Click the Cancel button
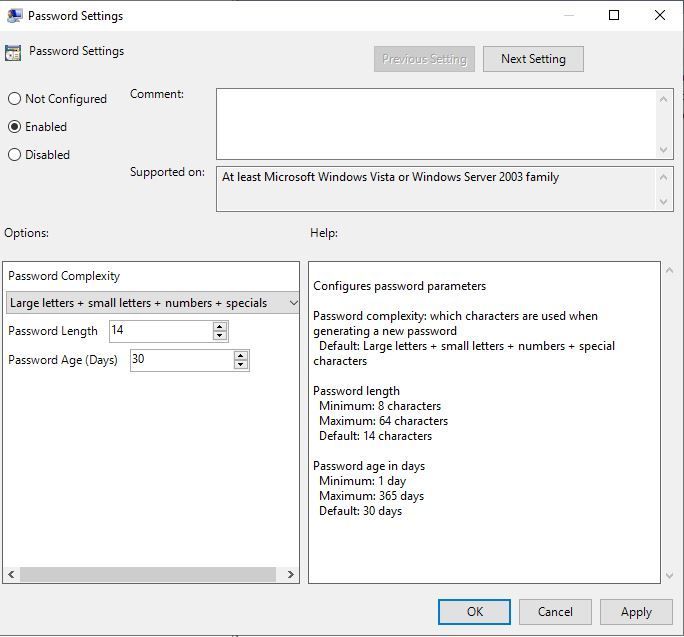 coord(555,612)
